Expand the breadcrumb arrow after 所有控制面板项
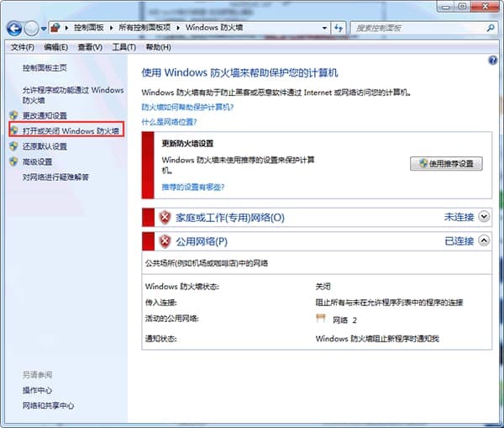Viewport: 504px width, 428px height. [x=178, y=28]
